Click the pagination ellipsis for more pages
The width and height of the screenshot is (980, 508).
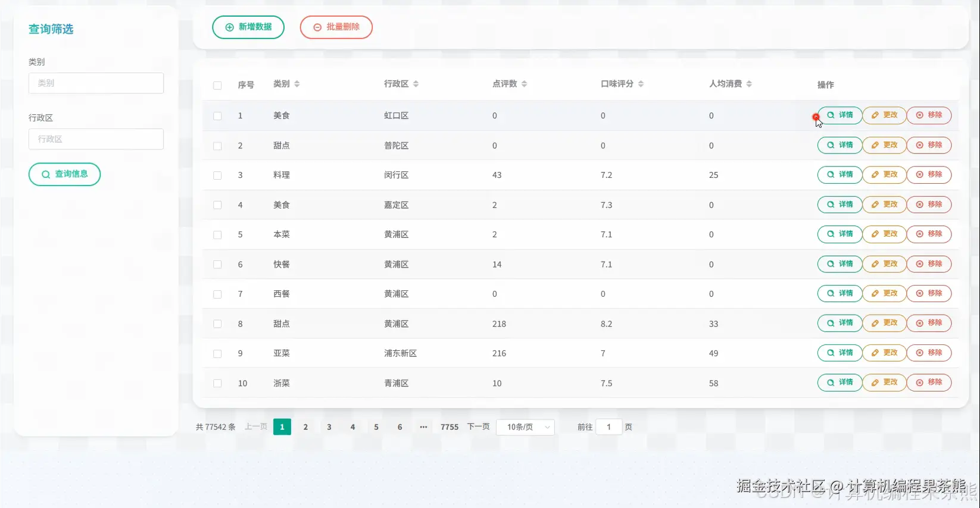pyautogui.click(x=423, y=427)
